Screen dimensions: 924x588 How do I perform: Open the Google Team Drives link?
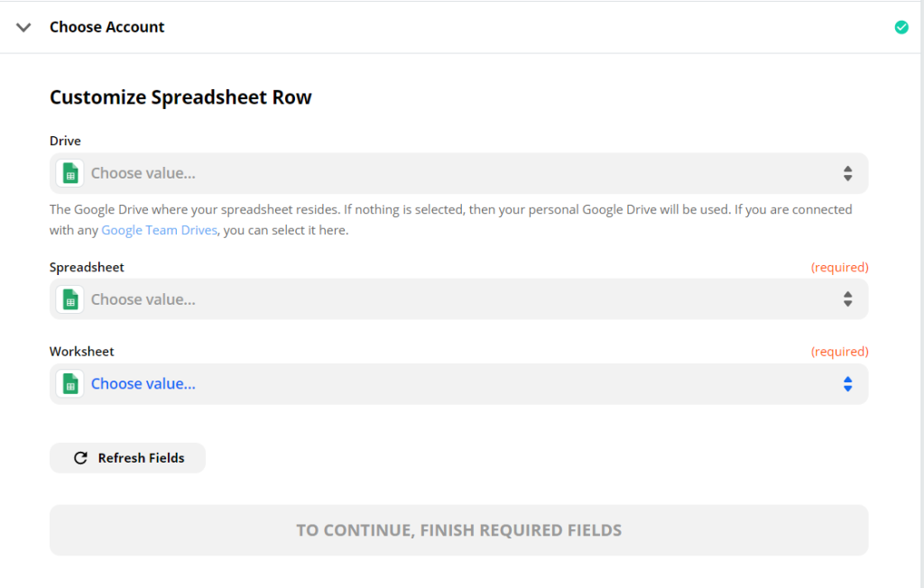click(x=159, y=230)
